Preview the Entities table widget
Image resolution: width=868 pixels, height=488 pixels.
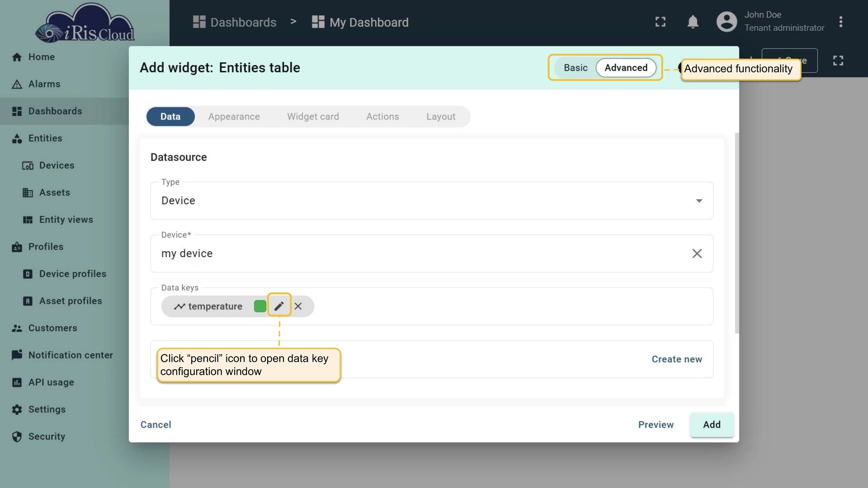(656, 425)
